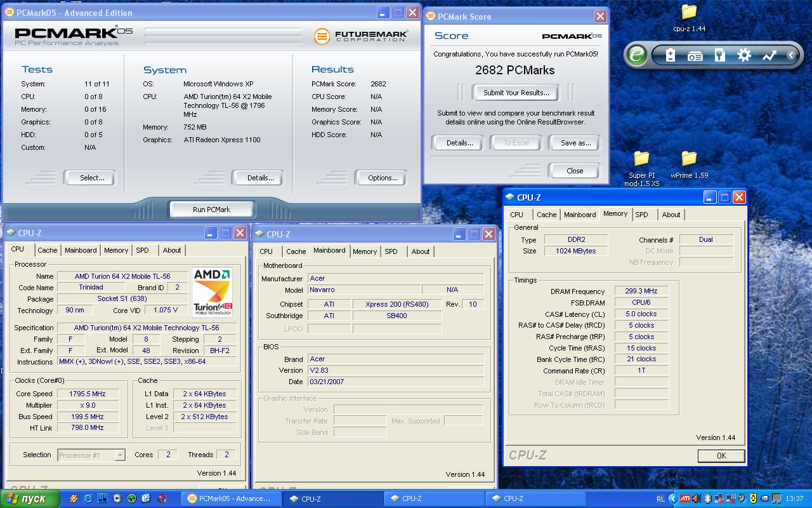Click Close in PCMark Score dialog
This screenshot has width=812, height=508.
pos(575,171)
